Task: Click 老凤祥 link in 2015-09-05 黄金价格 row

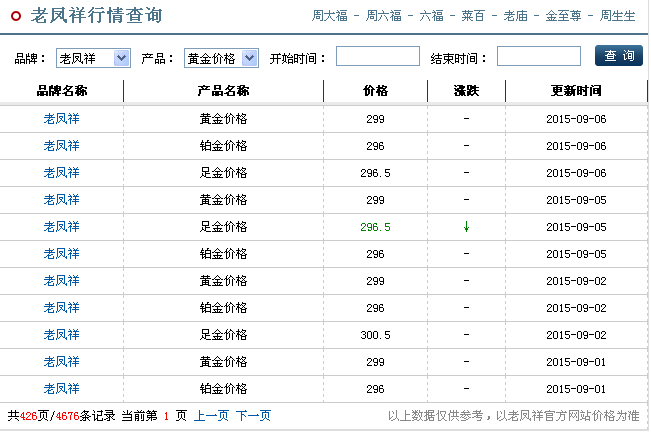Action: coord(61,200)
